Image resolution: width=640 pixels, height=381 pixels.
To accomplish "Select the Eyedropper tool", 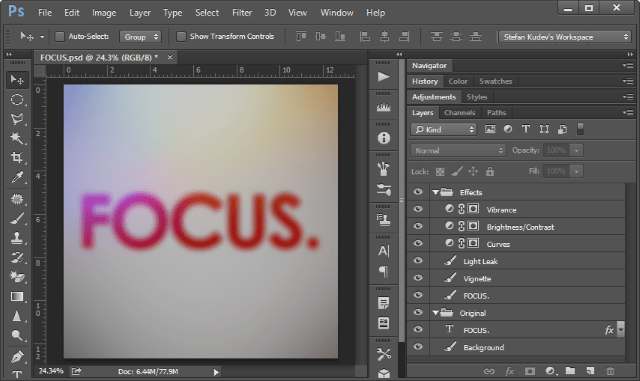I will click(17, 178).
